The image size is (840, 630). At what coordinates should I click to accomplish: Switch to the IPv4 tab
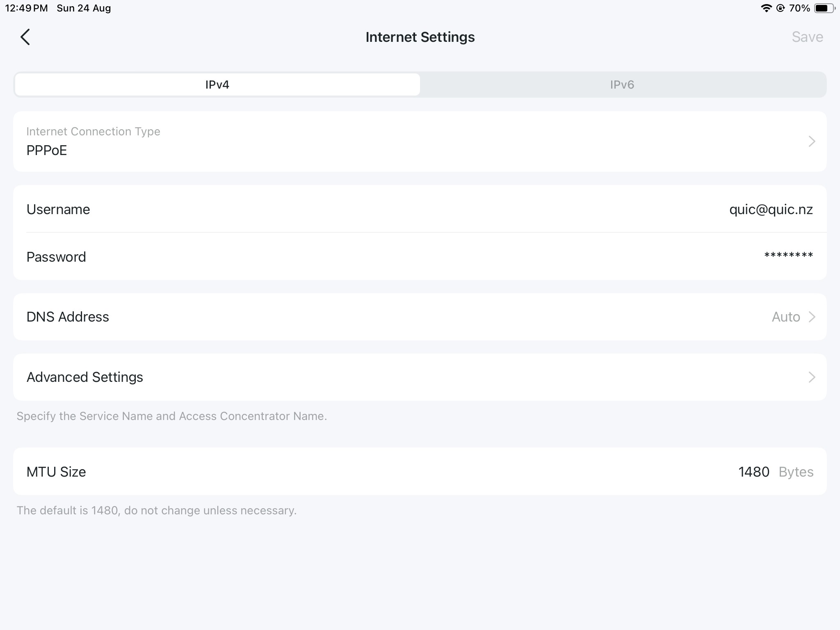(217, 84)
